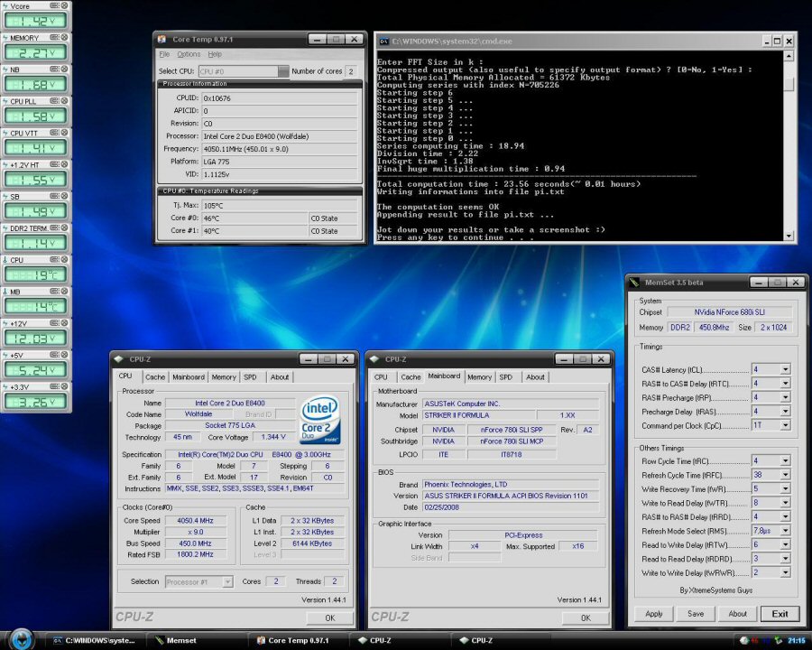
Task: Open the CAS# Latency (tCL) dropdown
Action: click(785, 369)
